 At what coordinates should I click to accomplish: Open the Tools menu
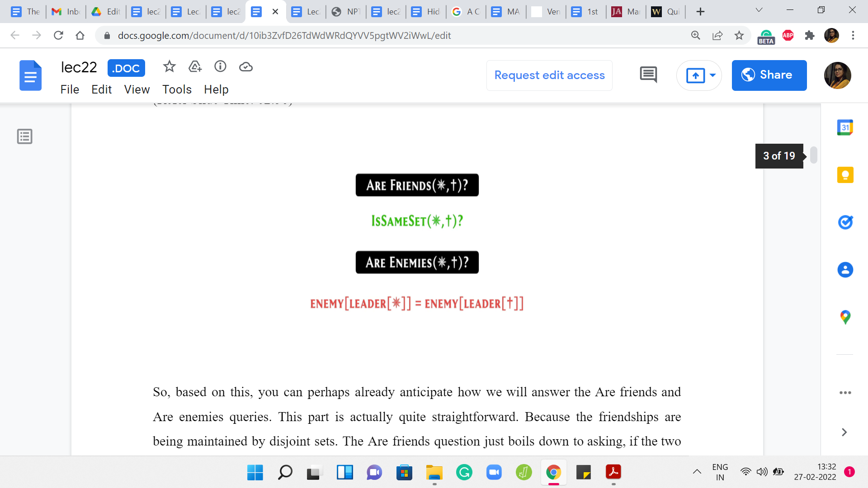point(177,89)
